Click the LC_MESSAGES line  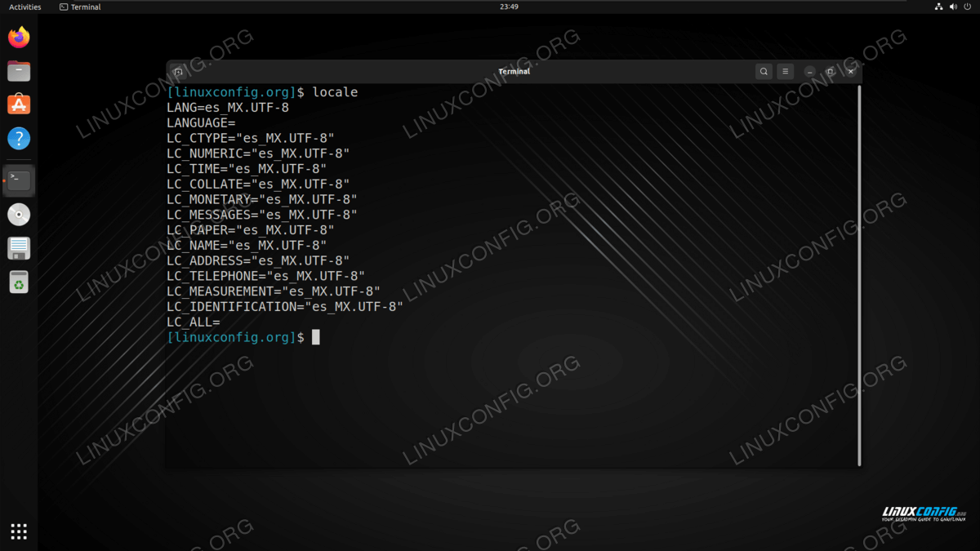[262, 215]
